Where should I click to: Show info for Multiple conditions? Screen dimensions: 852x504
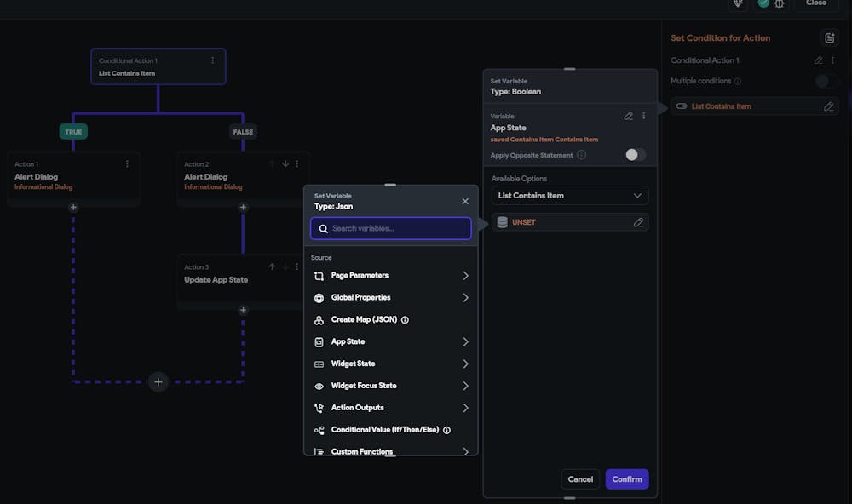coord(737,82)
